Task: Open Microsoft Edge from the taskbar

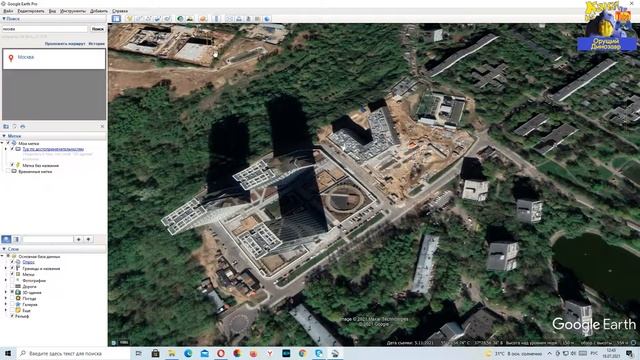Action: coord(188,353)
